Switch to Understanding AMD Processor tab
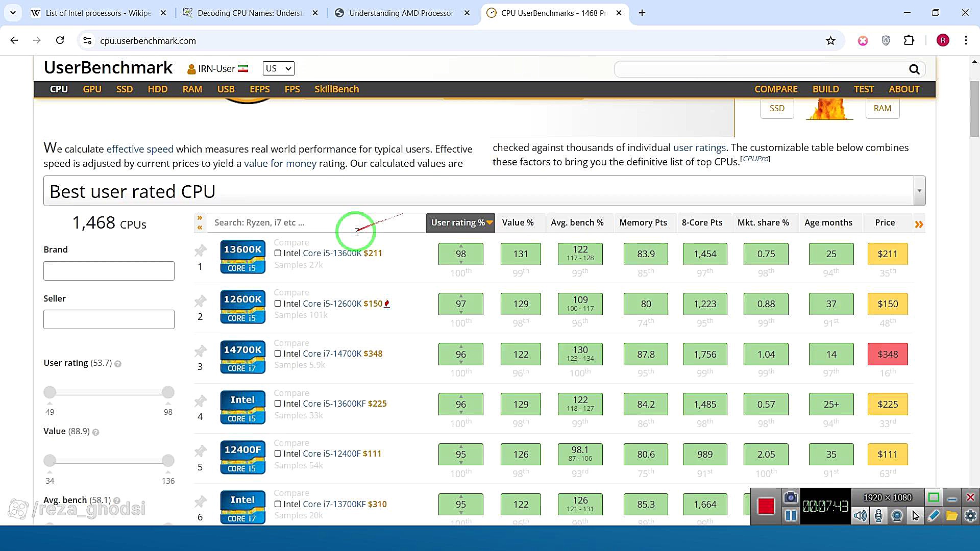Screen dimensions: 980x551 401,13
